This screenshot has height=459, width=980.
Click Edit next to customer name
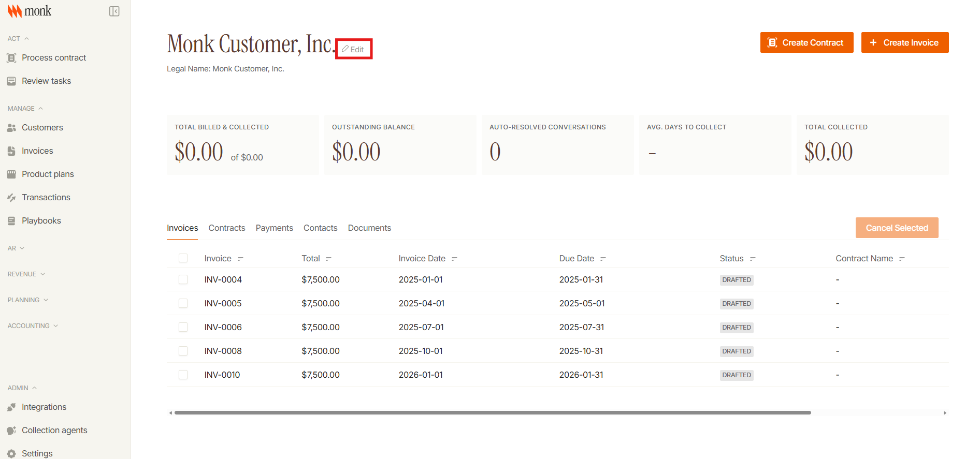click(x=353, y=49)
